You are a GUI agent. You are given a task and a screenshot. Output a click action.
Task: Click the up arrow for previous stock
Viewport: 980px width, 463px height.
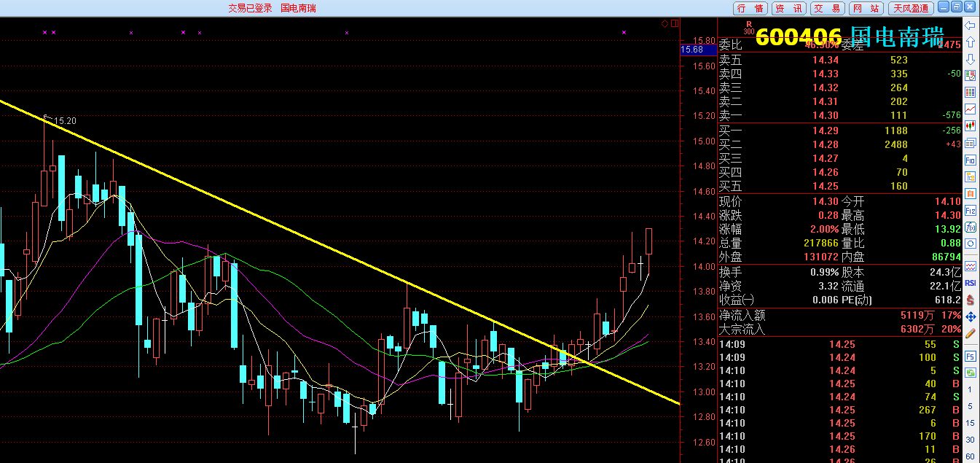tap(970, 42)
